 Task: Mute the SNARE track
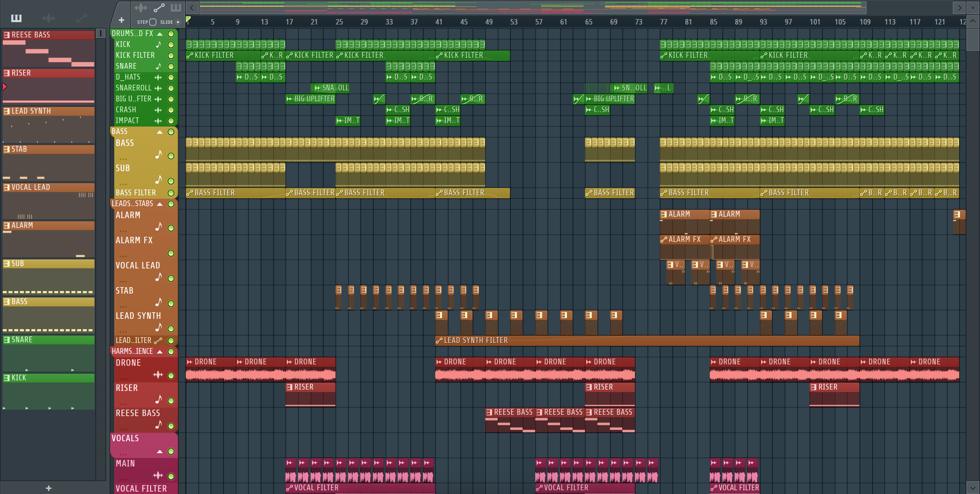pyautogui.click(x=171, y=67)
